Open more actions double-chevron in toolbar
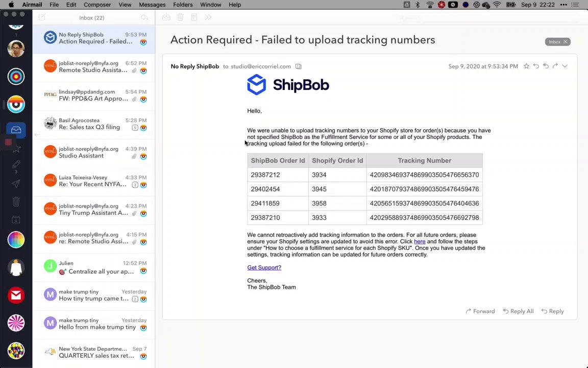The height and width of the screenshot is (368, 588). point(208,17)
